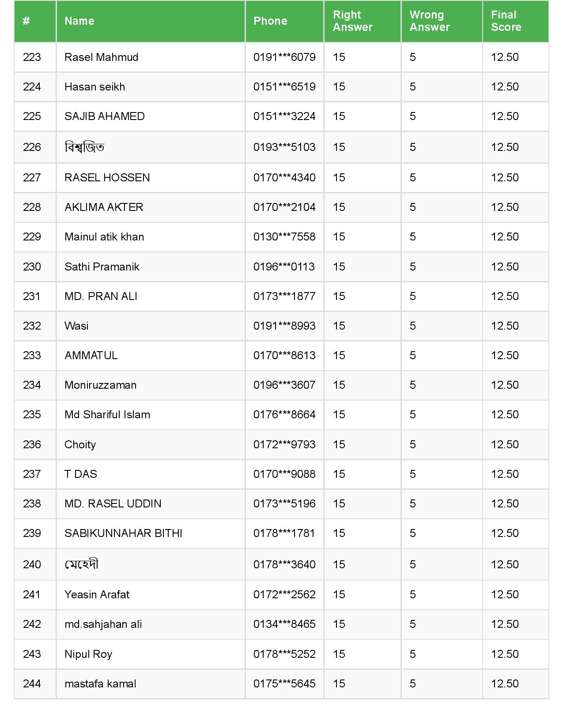Click the Final Score column header
Screen dimensions: 563x728
[506, 21]
